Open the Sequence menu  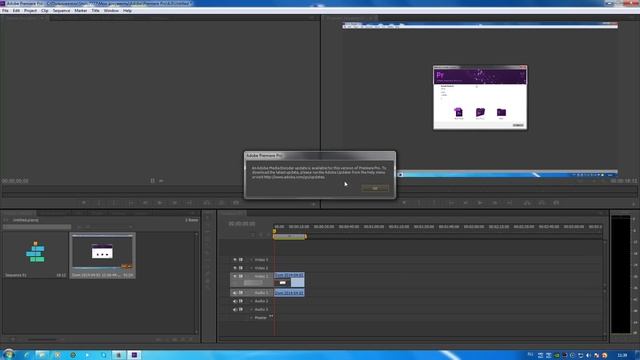62,11
